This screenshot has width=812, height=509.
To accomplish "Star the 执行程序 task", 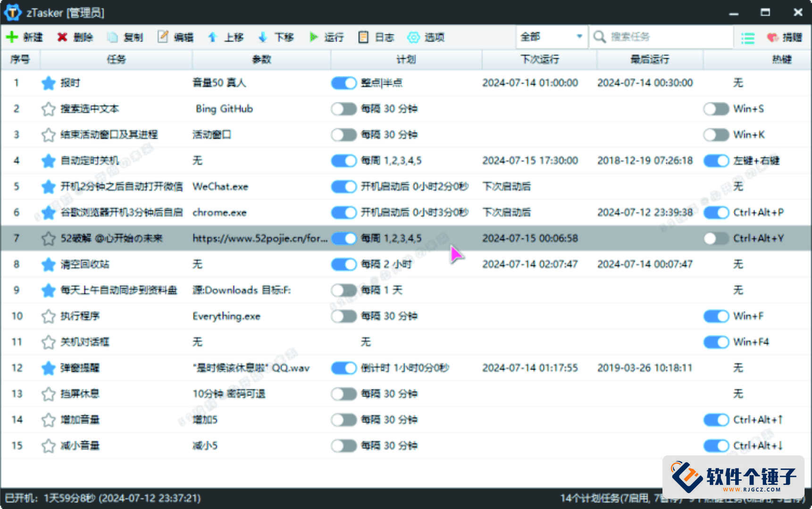I will [48, 316].
